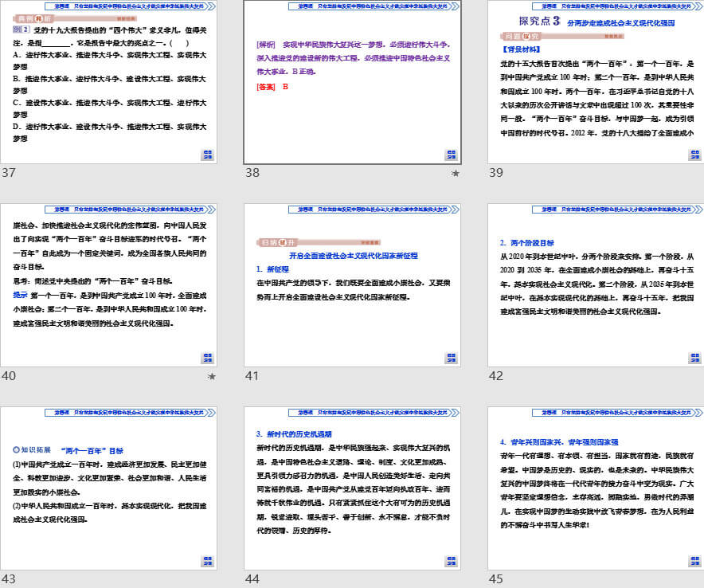
Task: Click the animation star icon under slide 38
Action: coord(455,173)
